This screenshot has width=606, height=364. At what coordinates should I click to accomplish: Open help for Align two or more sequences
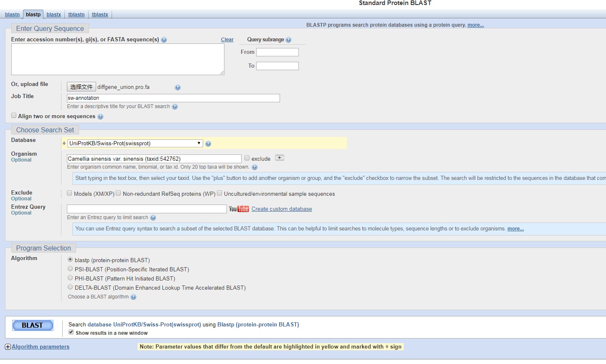(x=100, y=117)
